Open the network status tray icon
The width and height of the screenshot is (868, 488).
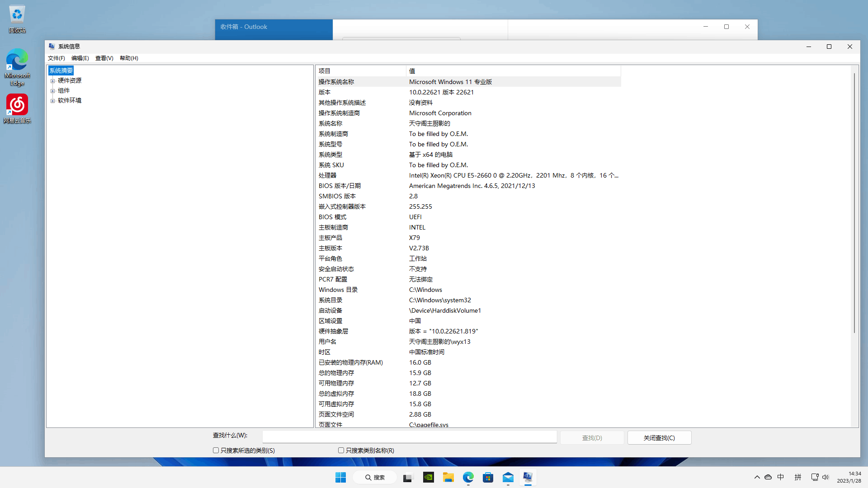[815, 477]
